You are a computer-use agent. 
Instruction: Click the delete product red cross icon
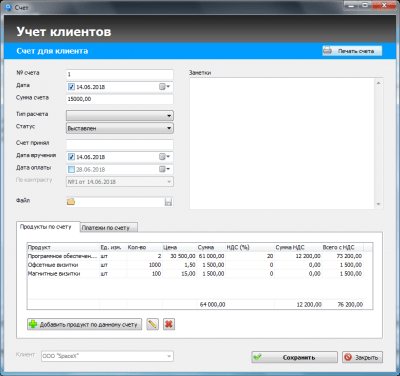tap(169, 324)
